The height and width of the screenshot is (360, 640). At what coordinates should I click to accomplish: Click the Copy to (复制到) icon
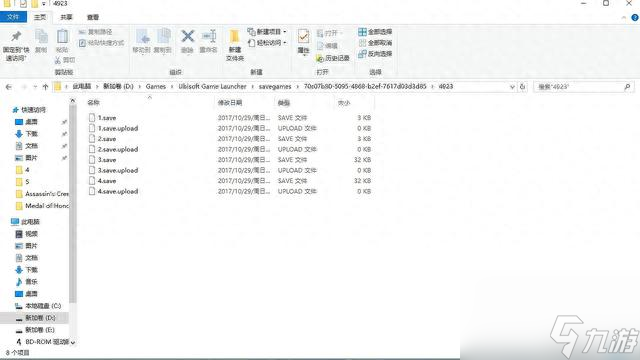163,37
